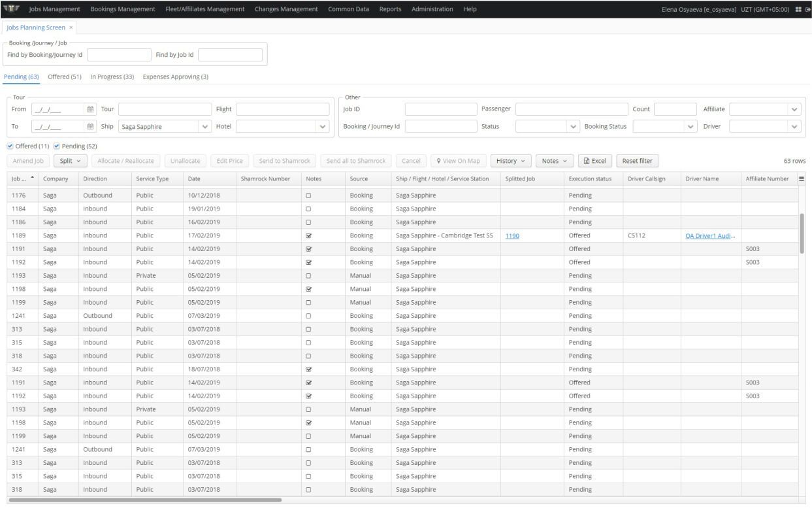The image size is (812, 512).
Task: Open the Fleet/Affiliates Management menu
Action: pyautogui.click(x=204, y=9)
